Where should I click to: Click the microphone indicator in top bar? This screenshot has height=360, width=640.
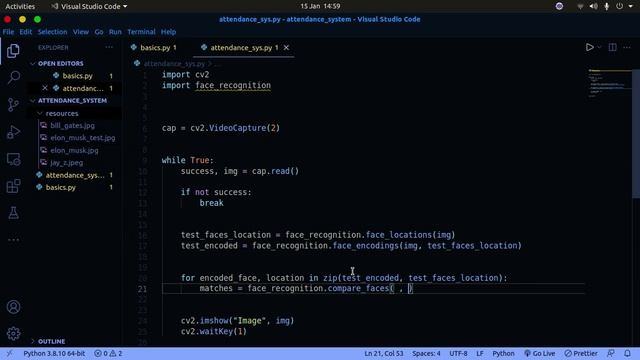click(607, 6)
